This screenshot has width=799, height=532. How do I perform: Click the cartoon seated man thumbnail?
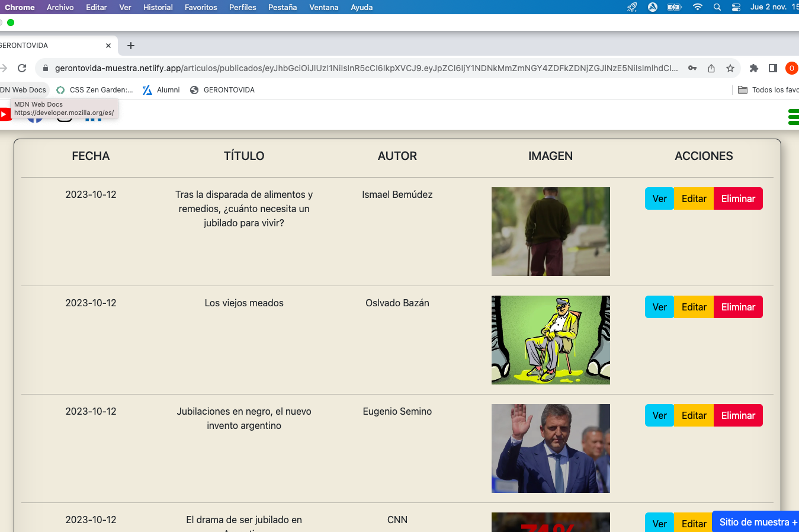tap(551, 340)
